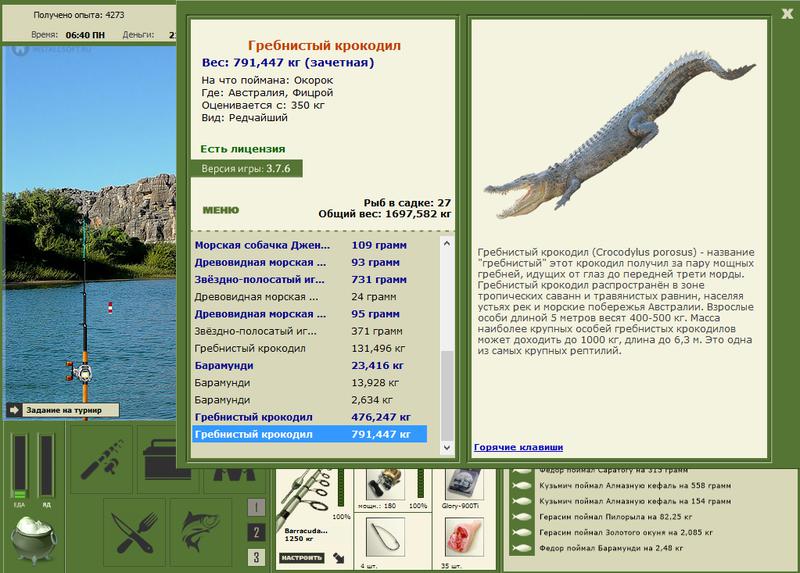Click the time value 06:40 ПН

click(x=85, y=35)
